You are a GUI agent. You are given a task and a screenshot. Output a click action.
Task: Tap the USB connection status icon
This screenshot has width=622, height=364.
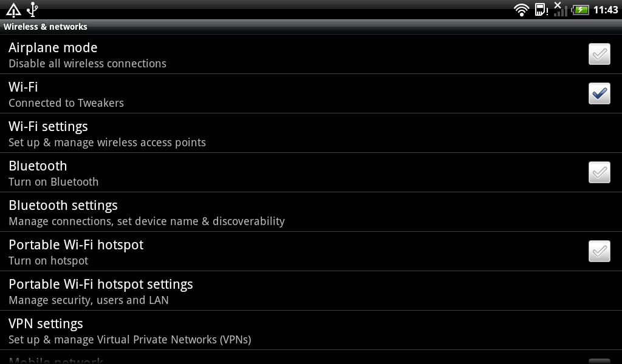coord(33,9)
